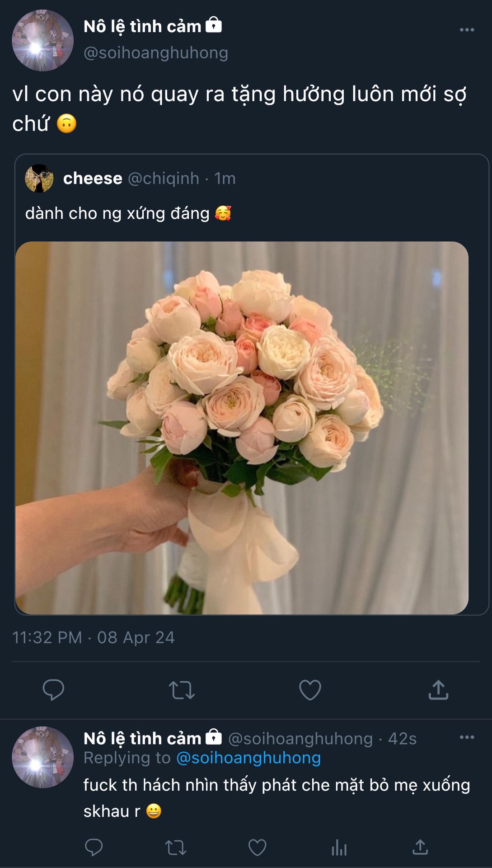The image size is (492, 868).
Task: Open the author's profile avatar at top
Action: pos(42,40)
